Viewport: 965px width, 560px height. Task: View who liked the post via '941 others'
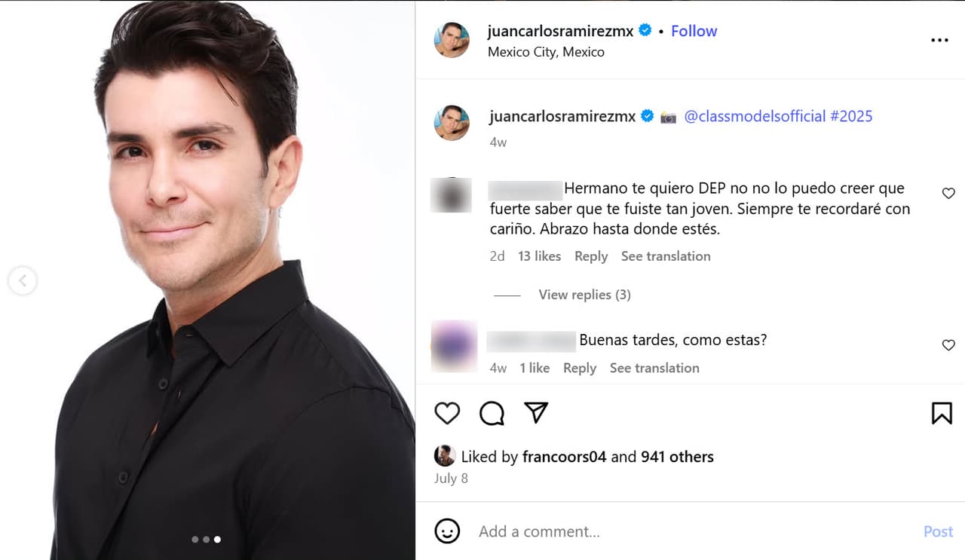pos(677,456)
